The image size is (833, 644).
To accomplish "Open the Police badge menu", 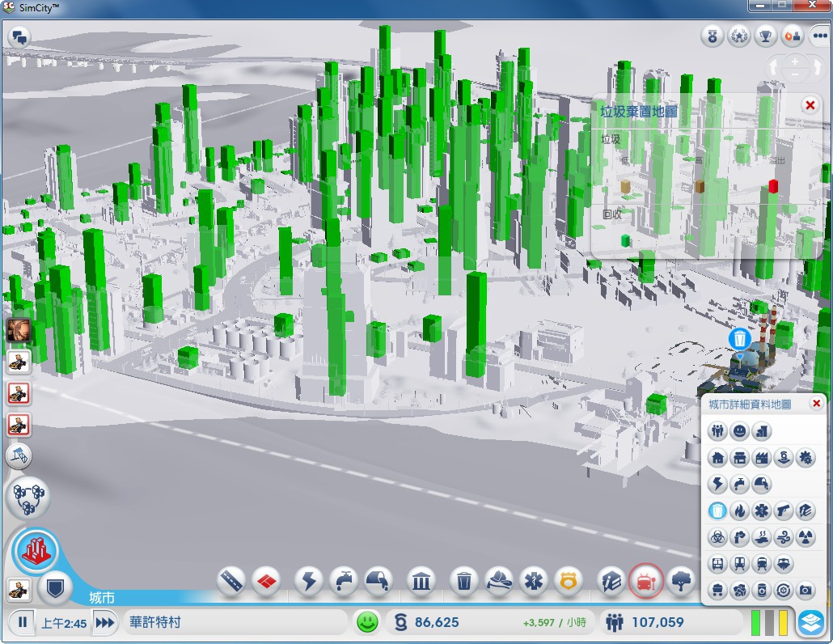I will [569, 580].
